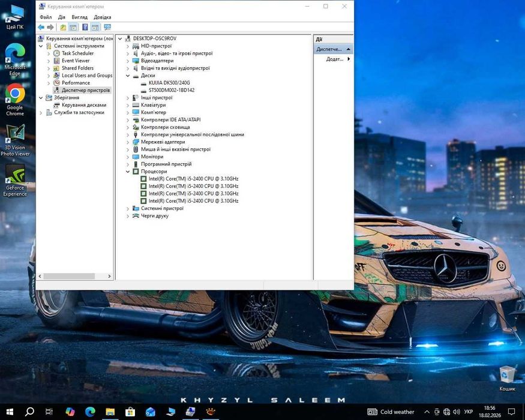Open the Дія menu
The height and width of the screenshot is (420, 525).
click(62, 17)
